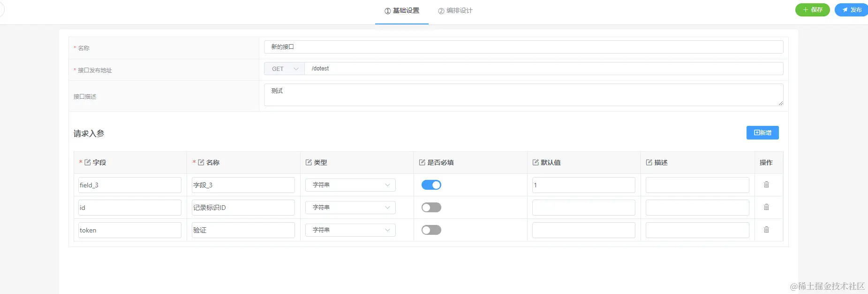This screenshot has width=868, height=294.
Task: Focus the token field name input
Action: click(x=130, y=230)
